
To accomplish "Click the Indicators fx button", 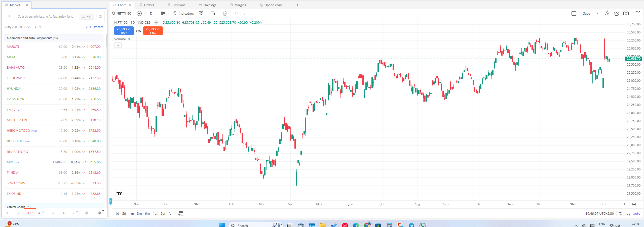I will (183, 13).
